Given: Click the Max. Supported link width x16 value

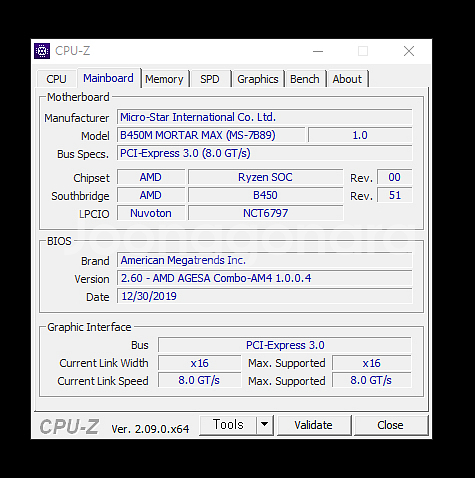Looking at the screenshot, I should click(372, 363).
